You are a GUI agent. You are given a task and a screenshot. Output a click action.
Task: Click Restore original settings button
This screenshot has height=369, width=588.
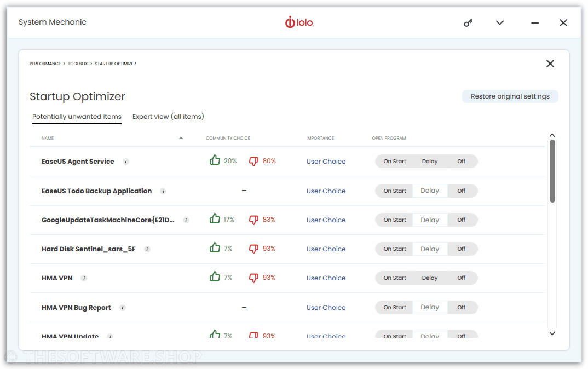point(510,96)
